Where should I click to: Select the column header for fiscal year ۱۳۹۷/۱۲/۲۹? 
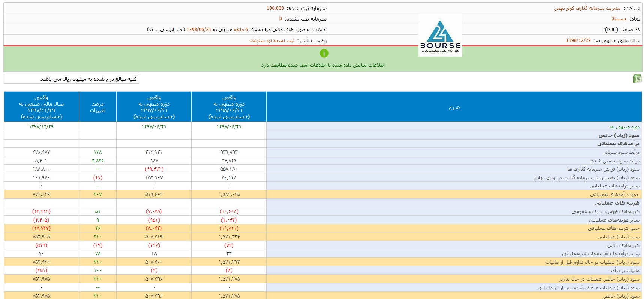point(41,107)
